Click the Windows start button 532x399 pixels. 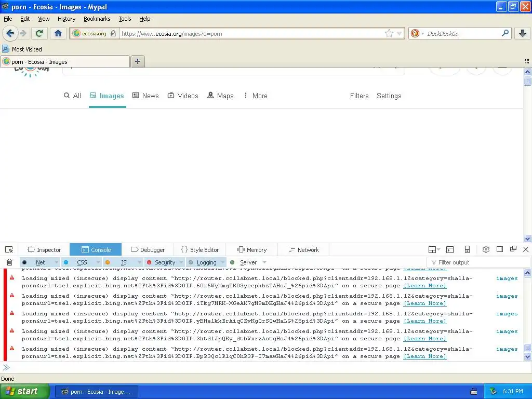[24, 391]
